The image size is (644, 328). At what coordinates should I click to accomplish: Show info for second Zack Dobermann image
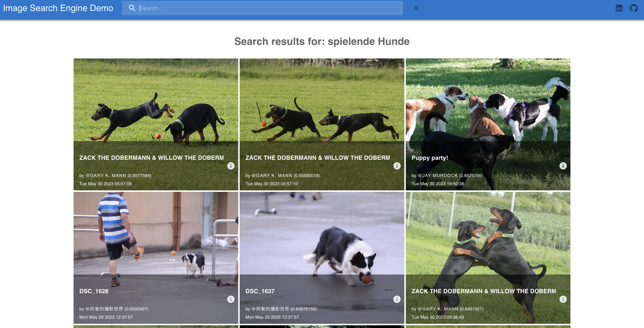tap(397, 166)
